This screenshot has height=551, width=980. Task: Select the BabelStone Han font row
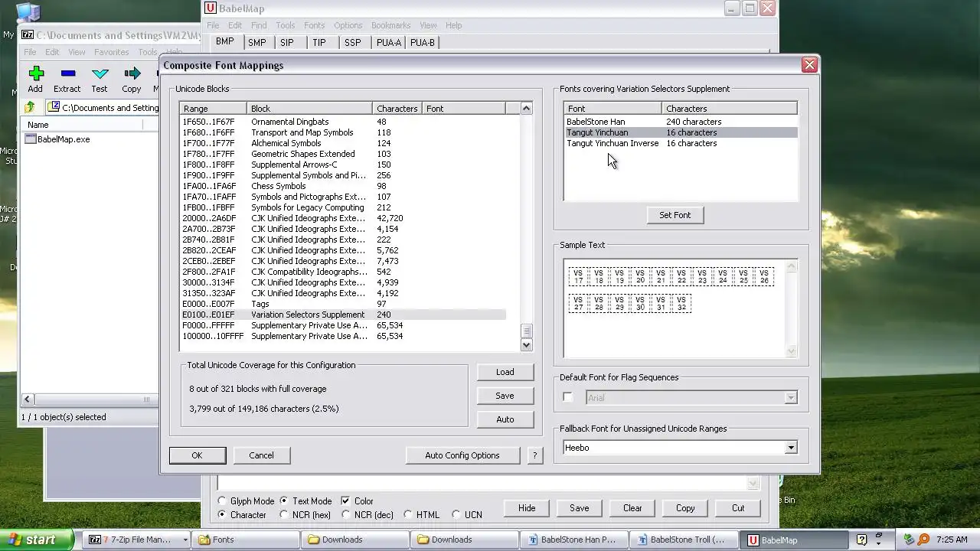click(x=681, y=122)
